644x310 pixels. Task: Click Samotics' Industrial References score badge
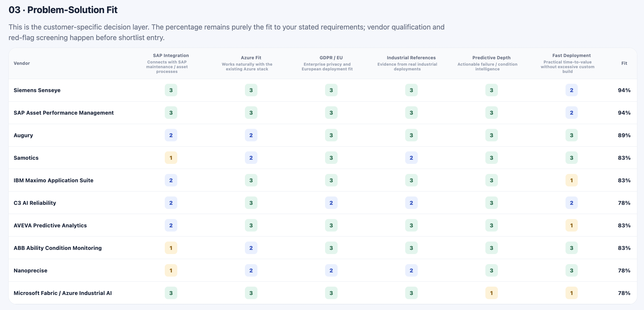point(411,158)
